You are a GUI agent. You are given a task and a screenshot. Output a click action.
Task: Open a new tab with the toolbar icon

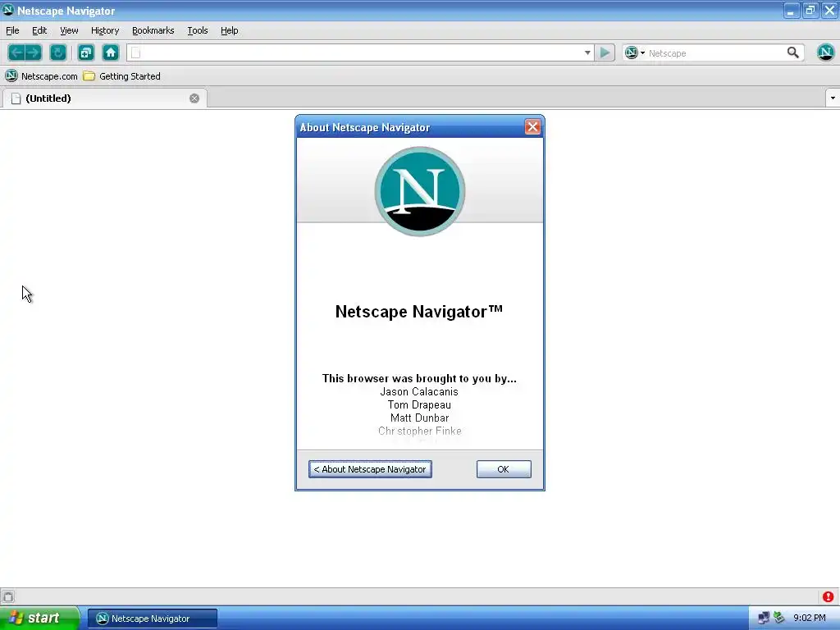click(x=85, y=52)
